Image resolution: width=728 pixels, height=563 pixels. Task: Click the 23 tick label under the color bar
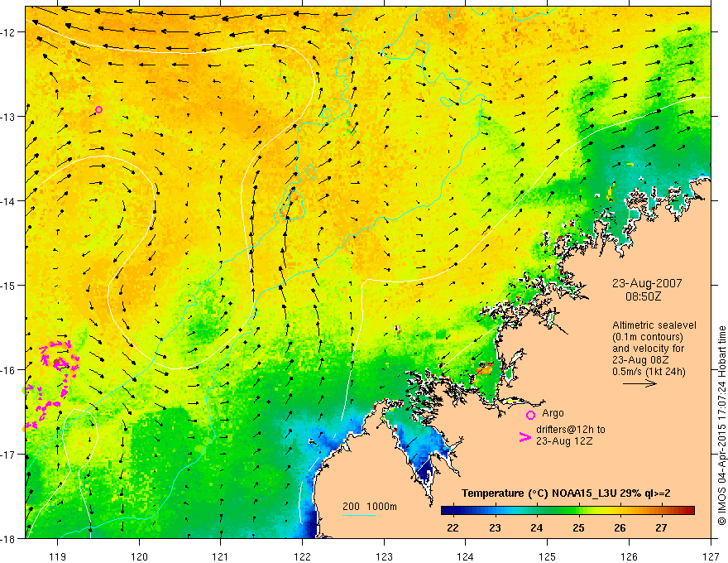click(495, 527)
